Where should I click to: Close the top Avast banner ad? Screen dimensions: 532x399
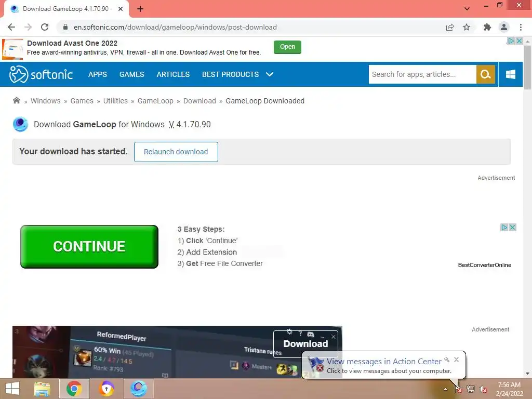click(519, 41)
